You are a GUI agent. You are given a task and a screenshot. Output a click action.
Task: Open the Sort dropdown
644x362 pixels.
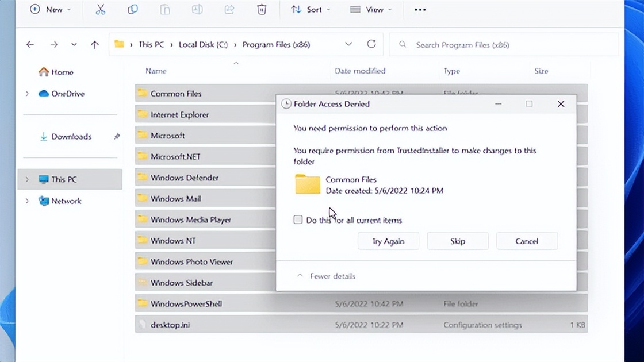click(x=310, y=9)
